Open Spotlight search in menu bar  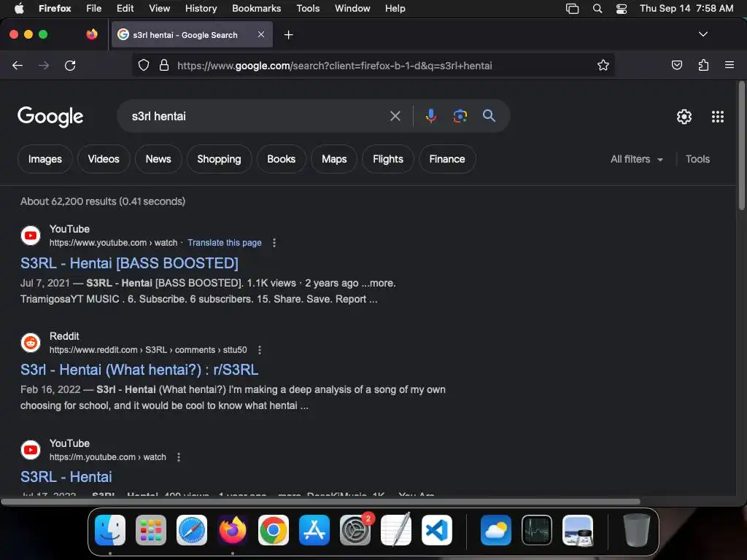pos(597,9)
